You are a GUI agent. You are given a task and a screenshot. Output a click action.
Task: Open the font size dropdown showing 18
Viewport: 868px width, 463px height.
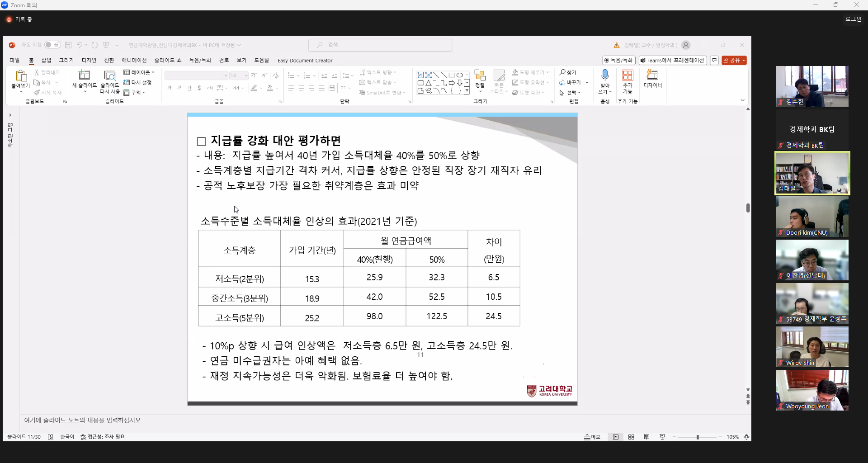239,76
